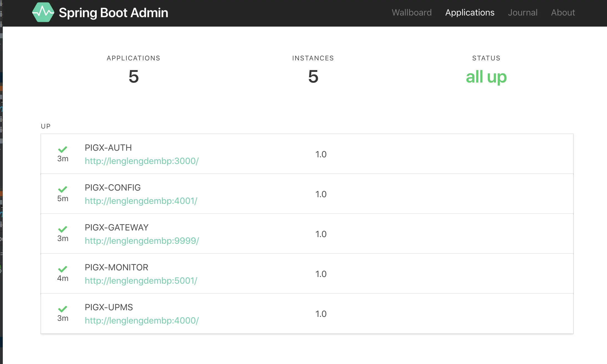
Task: Click the PIGX-MONITOR status checkmark icon
Action: [63, 269]
